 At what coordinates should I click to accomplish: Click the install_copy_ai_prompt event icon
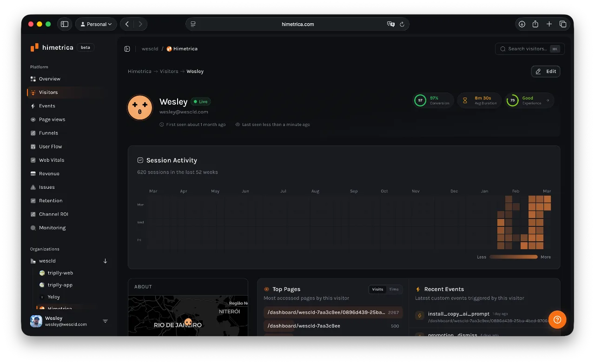click(x=419, y=316)
